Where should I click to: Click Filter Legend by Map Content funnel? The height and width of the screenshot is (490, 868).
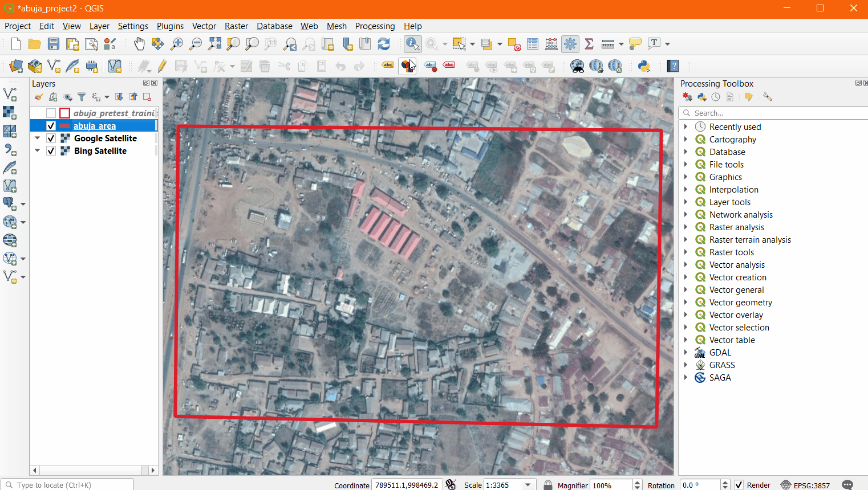[x=82, y=97]
